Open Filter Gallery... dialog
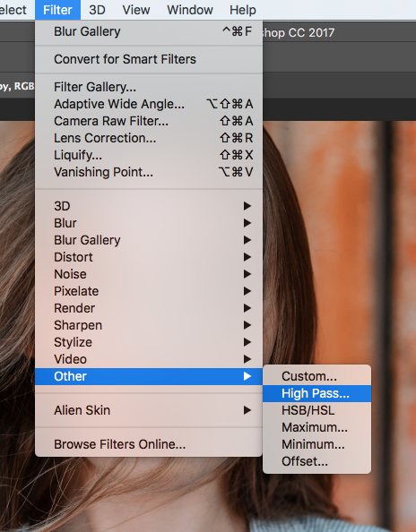Image resolution: width=416 pixels, height=532 pixels. coord(149,87)
